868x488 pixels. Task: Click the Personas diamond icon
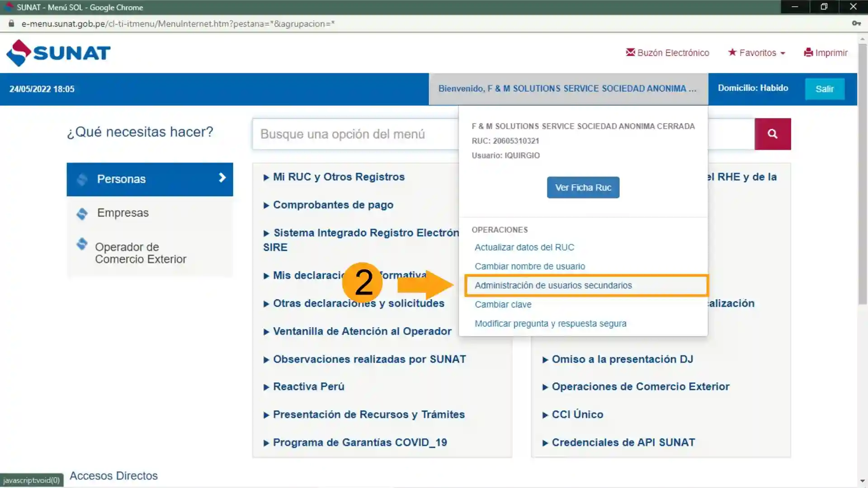click(82, 179)
